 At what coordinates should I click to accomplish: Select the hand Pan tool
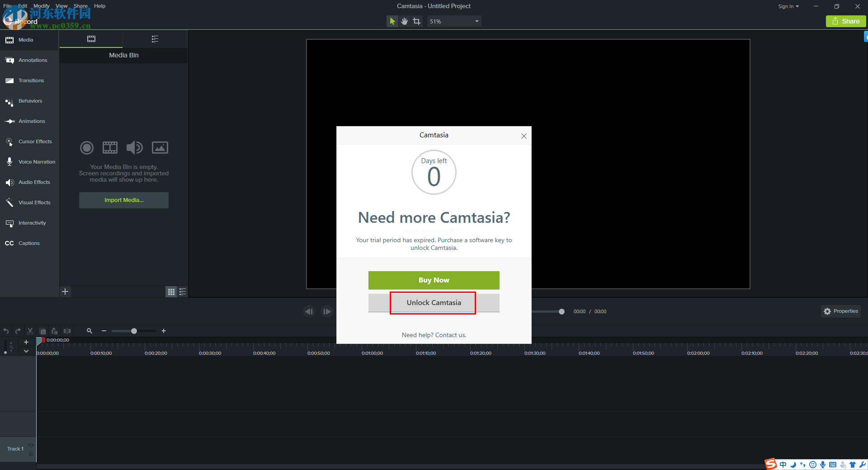[x=405, y=21]
